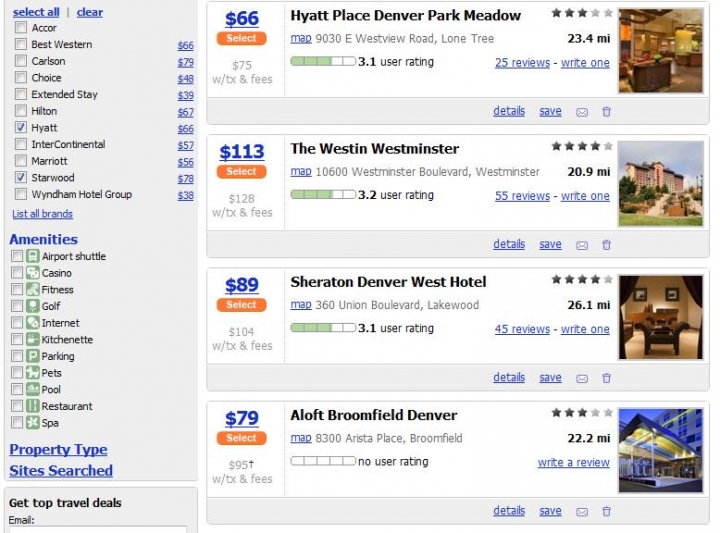Click the Golf amenity icon
This screenshot has width=720, height=533.
[x=33, y=306]
